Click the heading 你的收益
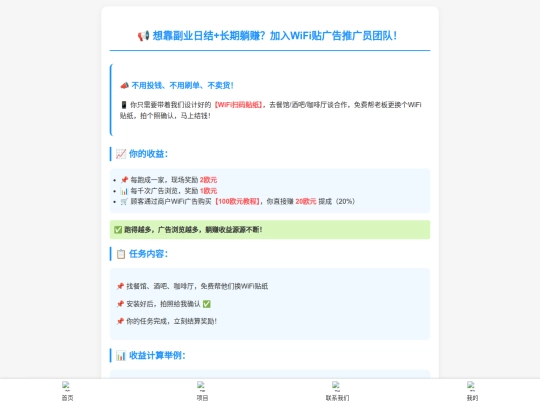The height and width of the screenshot is (405, 540). 148,154
